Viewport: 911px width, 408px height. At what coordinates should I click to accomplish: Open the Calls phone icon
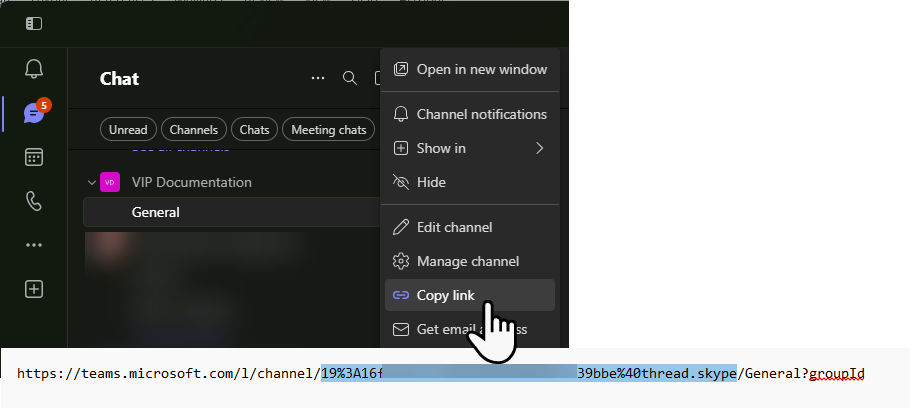click(34, 202)
